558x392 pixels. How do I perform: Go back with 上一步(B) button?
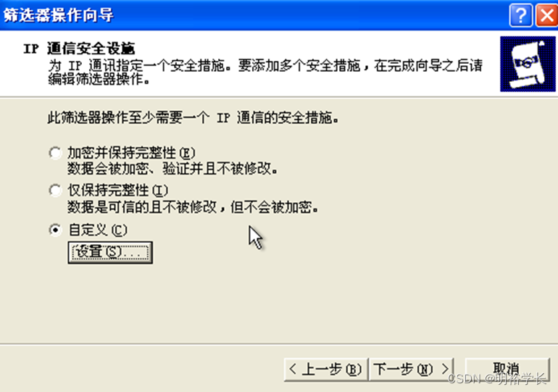coord(325,370)
